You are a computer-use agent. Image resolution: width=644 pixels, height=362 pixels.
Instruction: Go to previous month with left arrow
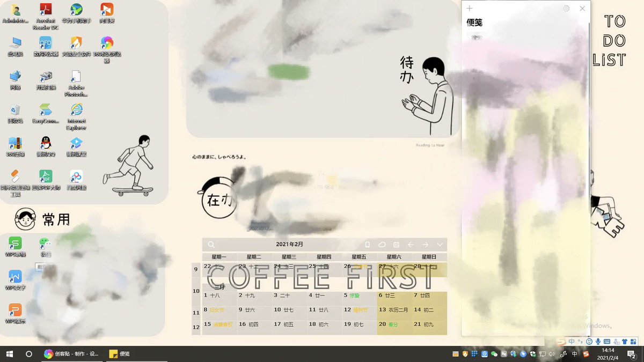(411, 245)
